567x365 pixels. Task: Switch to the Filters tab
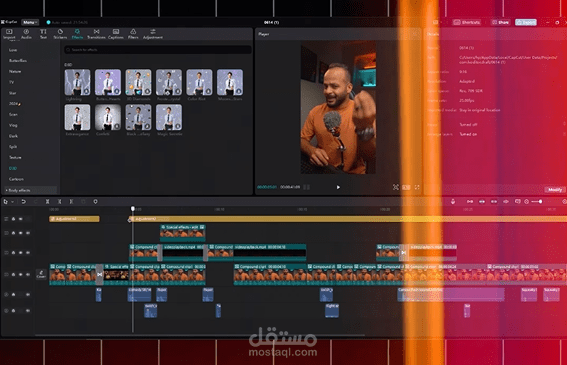[x=133, y=34]
